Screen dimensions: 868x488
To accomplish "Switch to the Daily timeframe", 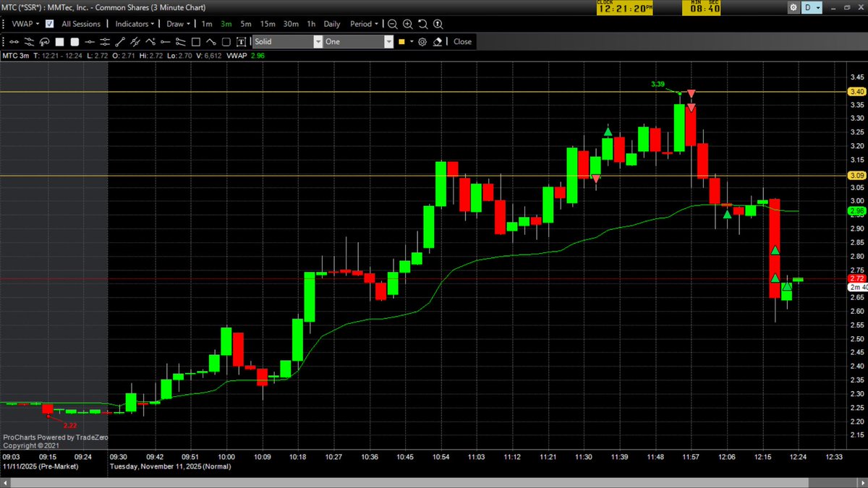I will click(331, 24).
